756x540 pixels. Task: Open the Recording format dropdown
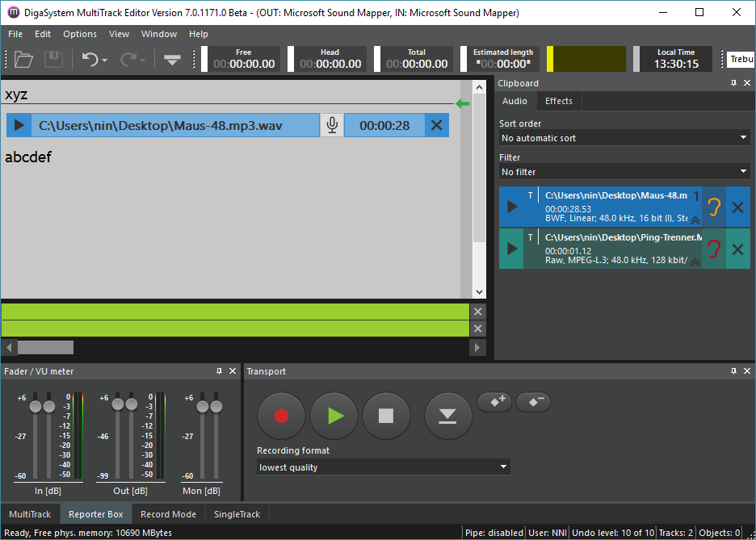(x=384, y=467)
